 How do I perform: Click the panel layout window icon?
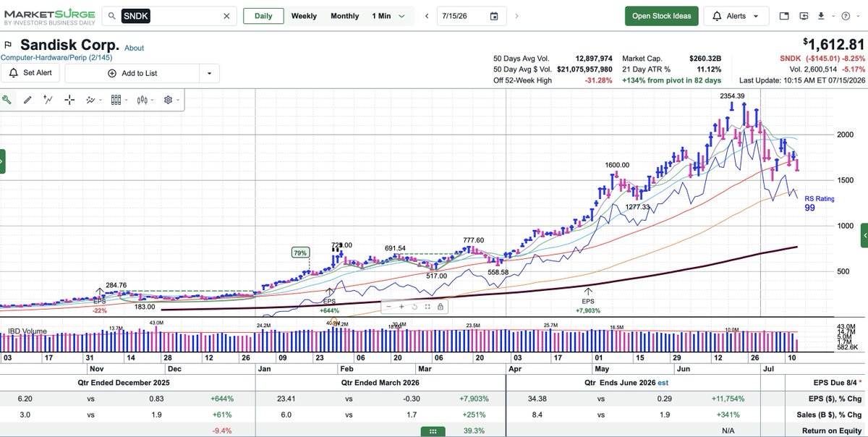(x=785, y=16)
